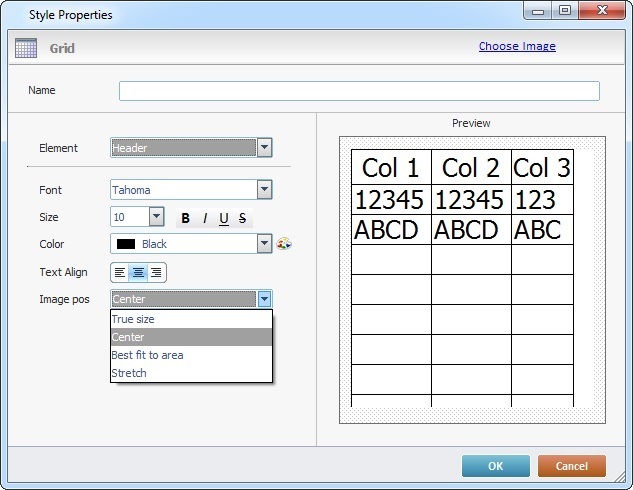Click the Choose Image link
633x490 pixels.
[x=517, y=46]
